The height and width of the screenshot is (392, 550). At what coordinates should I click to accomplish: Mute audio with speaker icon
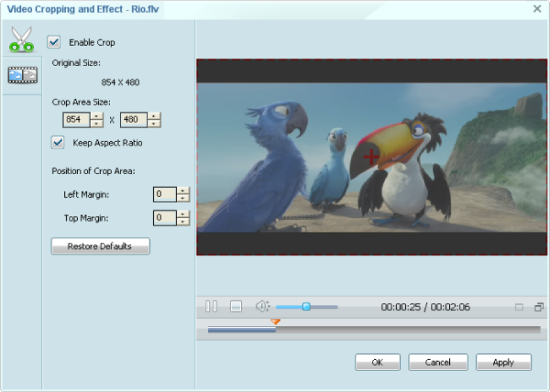pyautogui.click(x=263, y=306)
